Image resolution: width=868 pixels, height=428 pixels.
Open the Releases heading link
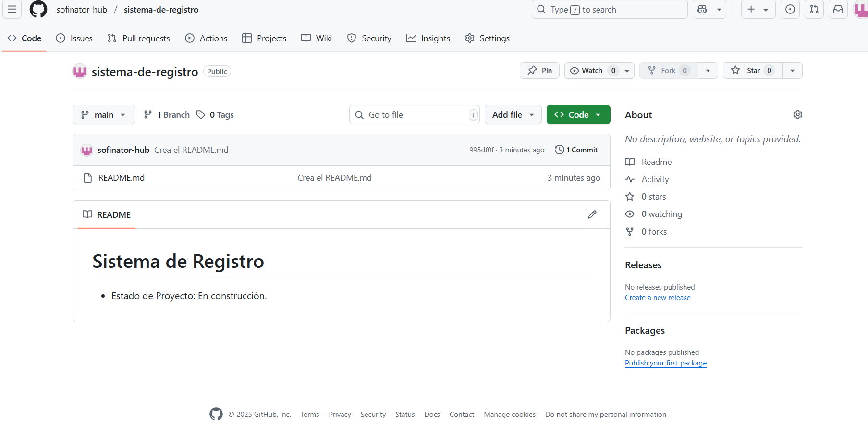(x=643, y=265)
